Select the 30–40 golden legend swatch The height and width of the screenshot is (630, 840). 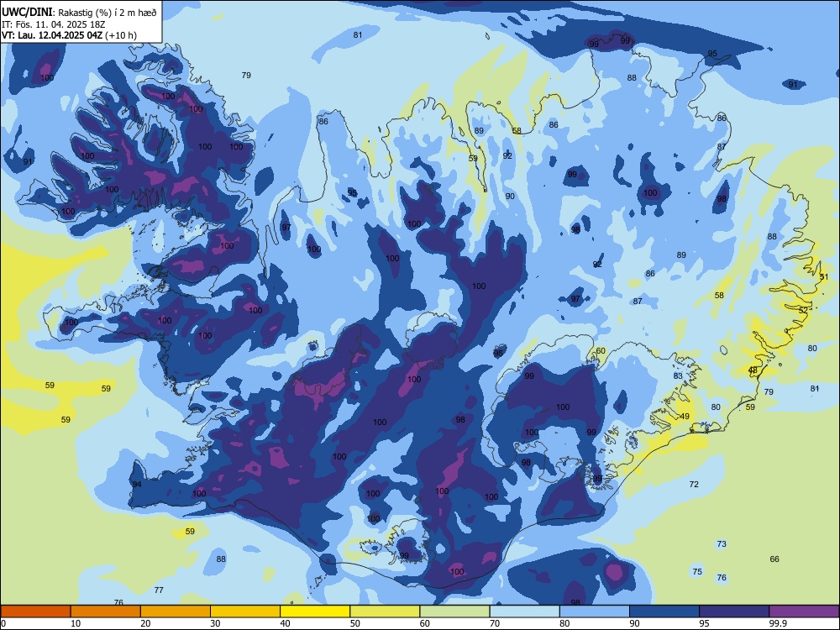coord(245,612)
